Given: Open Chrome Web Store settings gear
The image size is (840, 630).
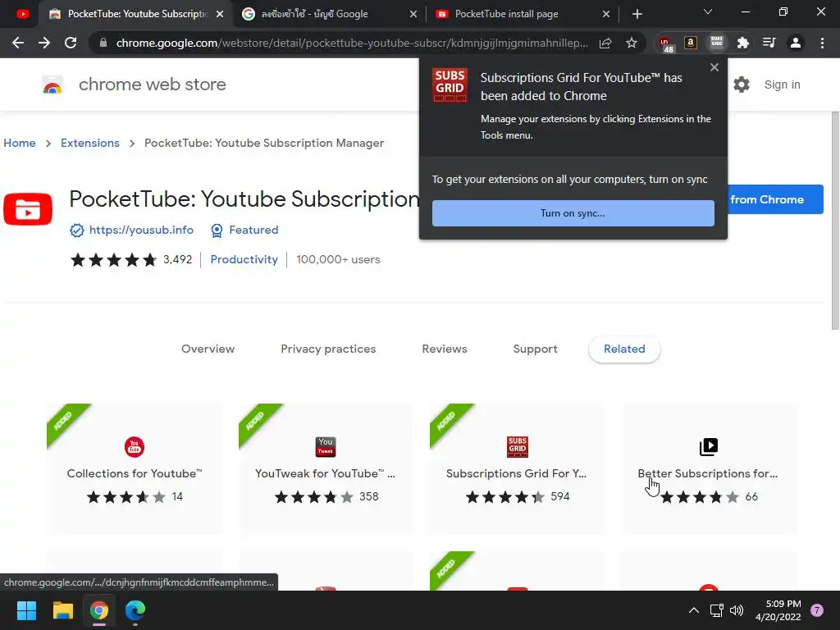Looking at the screenshot, I should point(742,84).
